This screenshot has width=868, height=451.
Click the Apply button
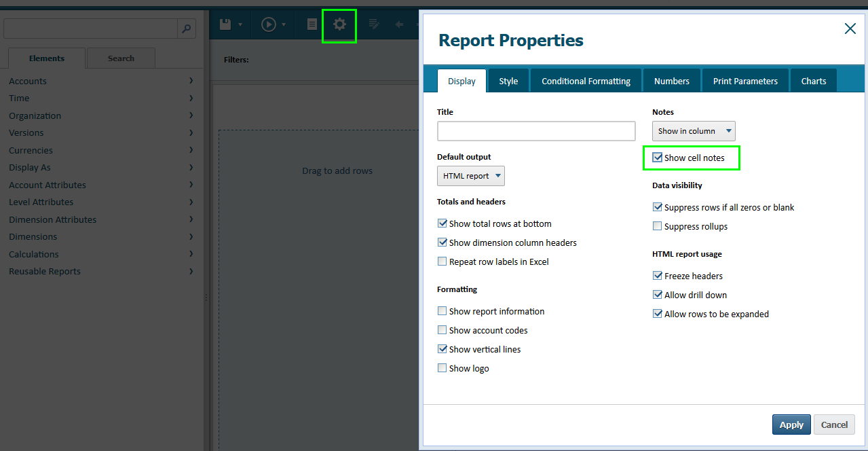point(791,425)
